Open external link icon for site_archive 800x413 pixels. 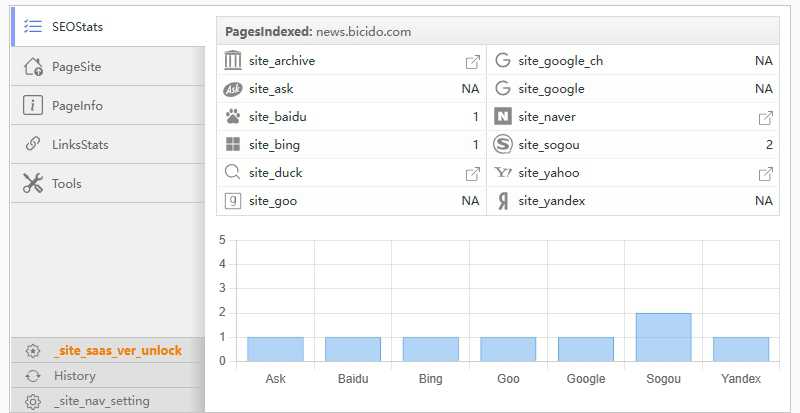472,62
